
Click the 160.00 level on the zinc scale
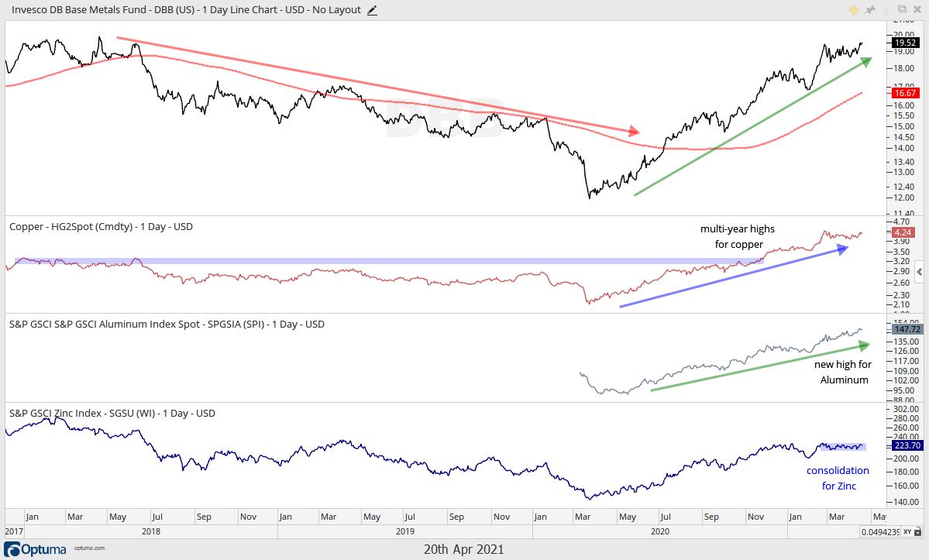[x=906, y=486]
